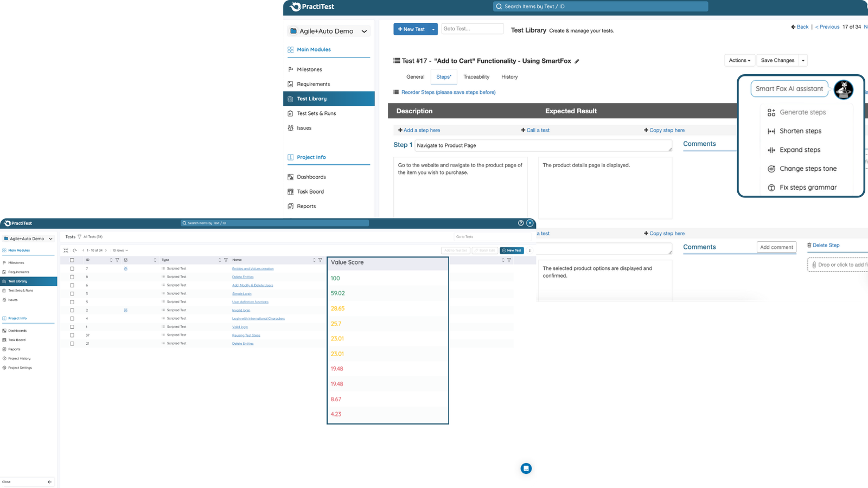Click the fullscreen expand icon in tests list toolbar
868x488 pixels.
click(66, 251)
